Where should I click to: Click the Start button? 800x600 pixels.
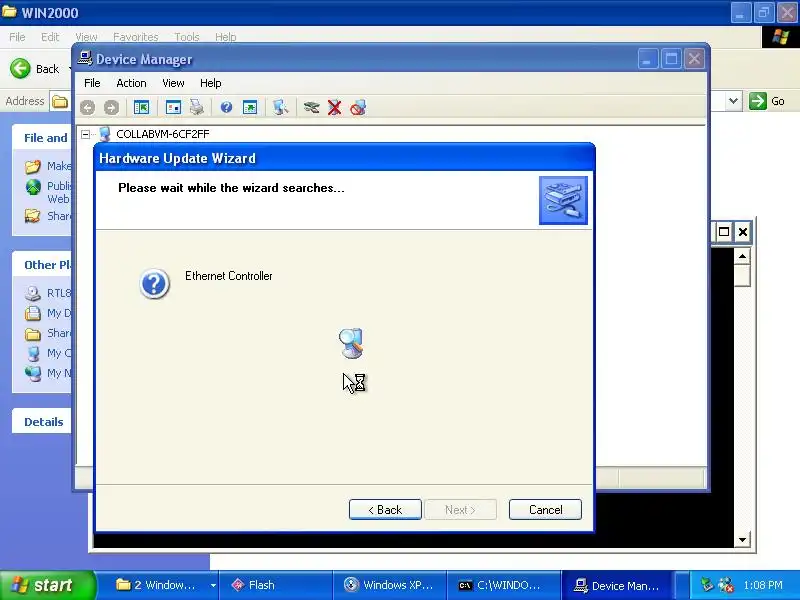click(47, 585)
